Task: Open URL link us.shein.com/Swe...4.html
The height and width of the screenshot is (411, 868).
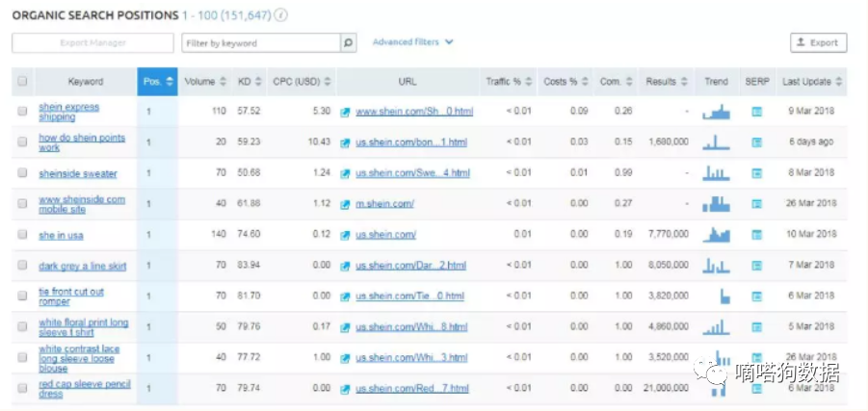Action: pyautogui.click(x=412, y=173)
